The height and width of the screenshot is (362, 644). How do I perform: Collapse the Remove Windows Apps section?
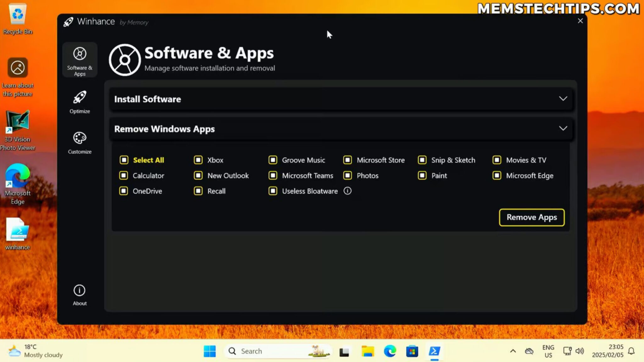563,128
